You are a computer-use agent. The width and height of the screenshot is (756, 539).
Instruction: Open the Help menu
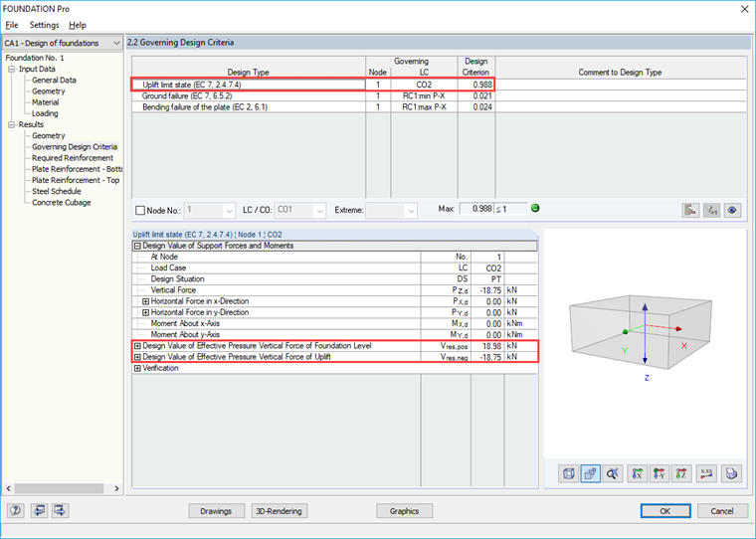(78, 25)
